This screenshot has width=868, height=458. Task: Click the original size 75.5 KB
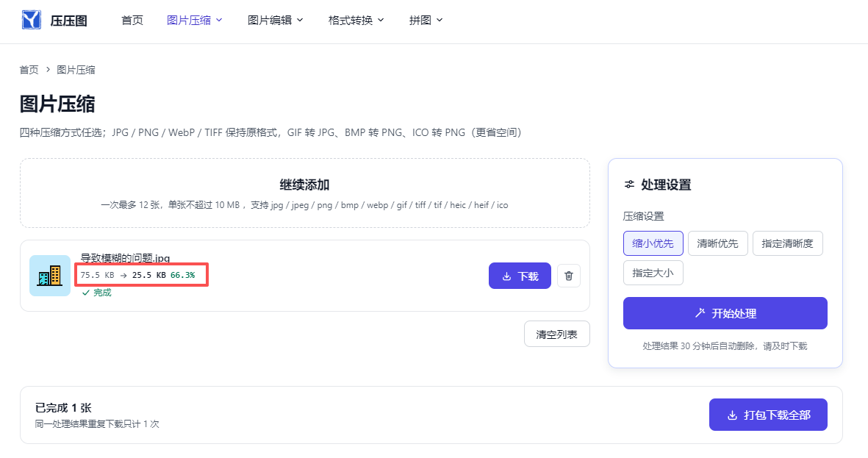[98, 275]
